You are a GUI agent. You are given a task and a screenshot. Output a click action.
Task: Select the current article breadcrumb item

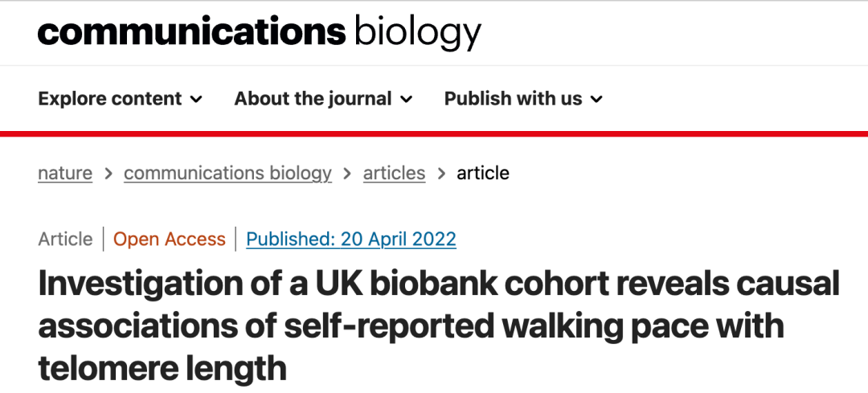pyautogui.click(x=483, y=174)
